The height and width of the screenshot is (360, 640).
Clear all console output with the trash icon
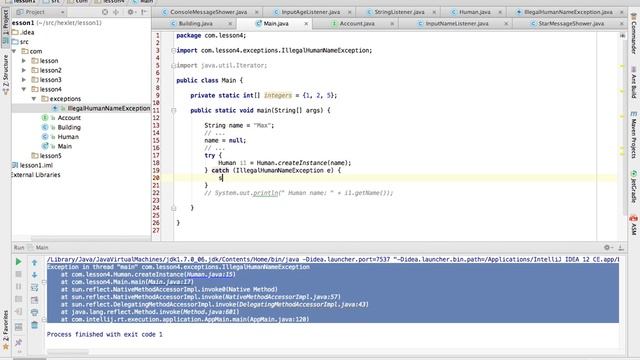[34, 325]
